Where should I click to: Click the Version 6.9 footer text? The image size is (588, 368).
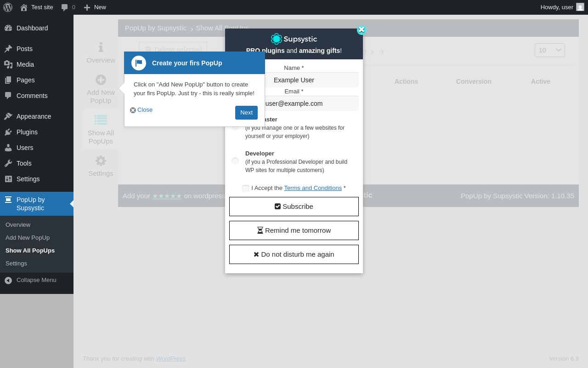(x=564, y=359)
